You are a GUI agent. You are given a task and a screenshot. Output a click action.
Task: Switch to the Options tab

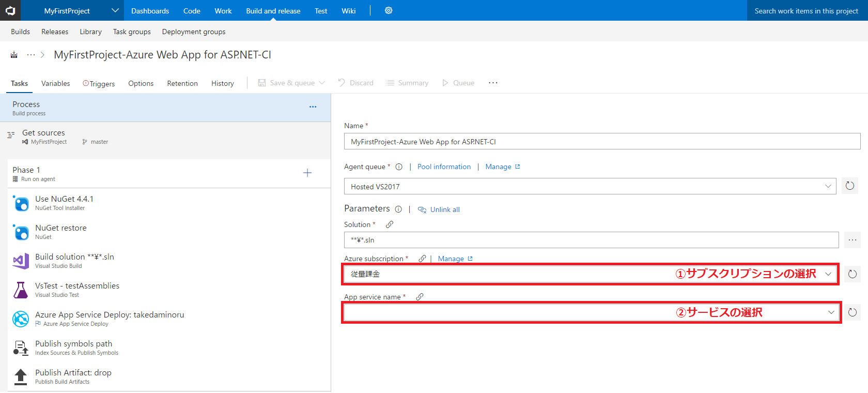click(141, 83)
